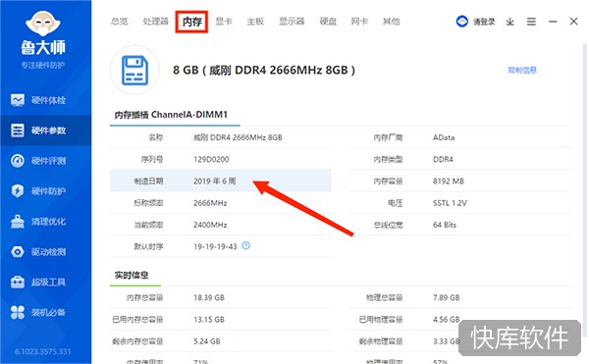The image size is (589, 364).
Task: Open 驱动检测 driver section
Action: coord(45,252)
